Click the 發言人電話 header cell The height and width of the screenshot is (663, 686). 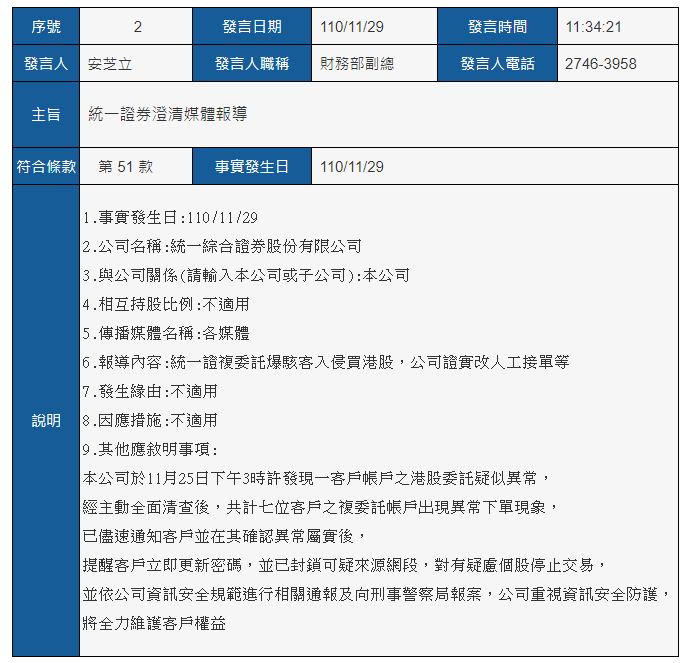pos(497,63)
